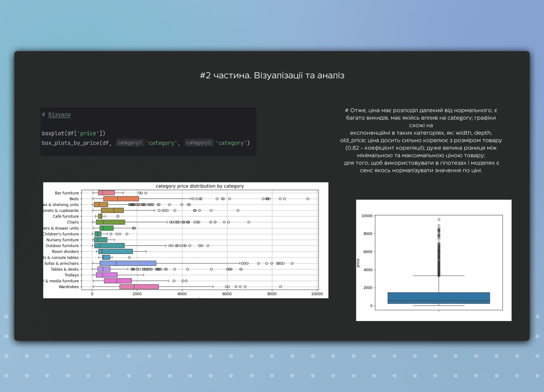Image resolution: width=544 pixels, height=392 pixels.
Task: Select the 'Bar furniture' category label
Action: coord(67,193)
